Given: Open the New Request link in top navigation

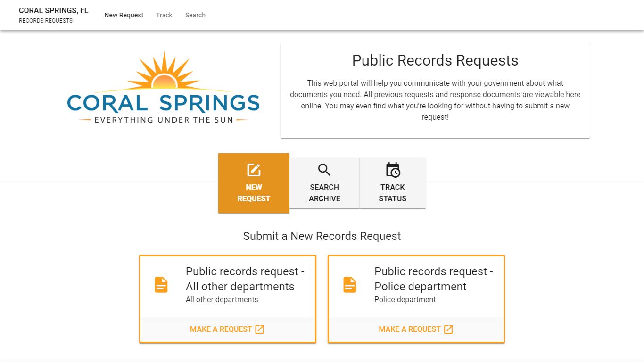Looking at the screenshot, I should click(124, 15).
